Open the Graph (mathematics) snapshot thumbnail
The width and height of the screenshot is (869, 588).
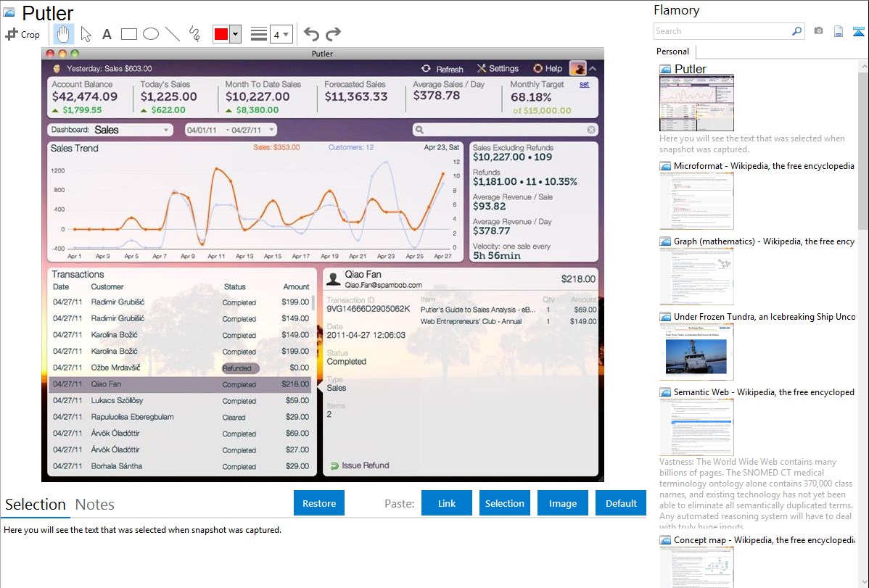[x=696, y=276]
